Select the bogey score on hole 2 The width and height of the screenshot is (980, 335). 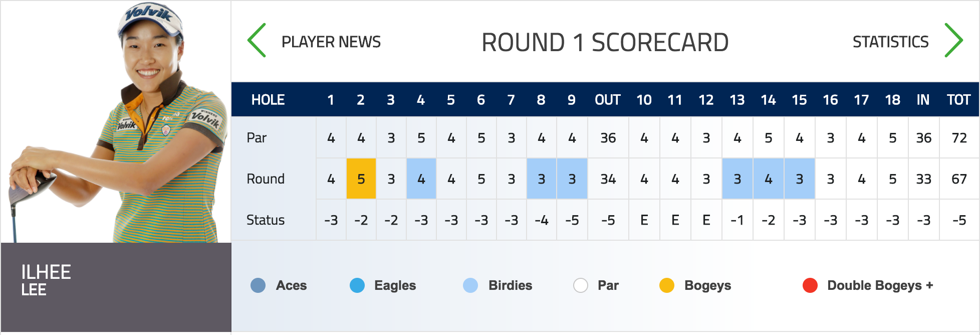(361, 179)
